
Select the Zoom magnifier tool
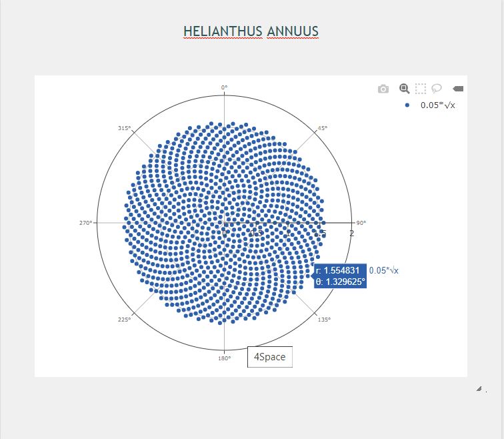pyautogui.click(x=403, y=89)
